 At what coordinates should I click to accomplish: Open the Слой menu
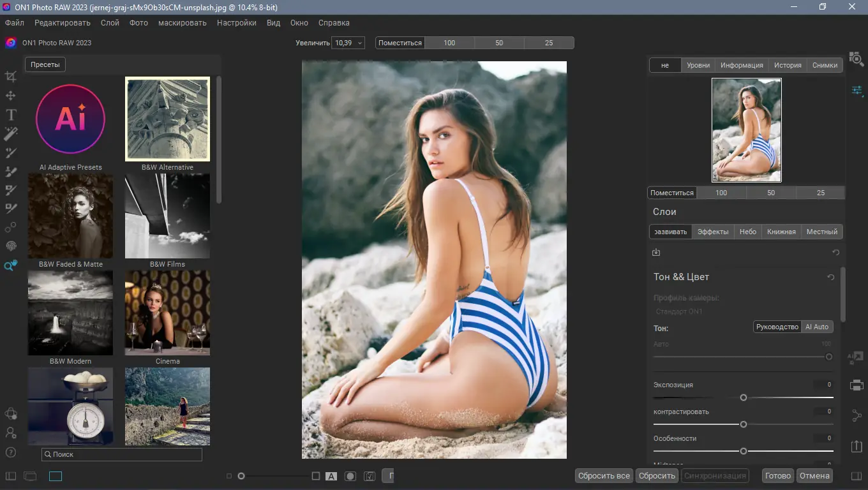coord(110,23)
